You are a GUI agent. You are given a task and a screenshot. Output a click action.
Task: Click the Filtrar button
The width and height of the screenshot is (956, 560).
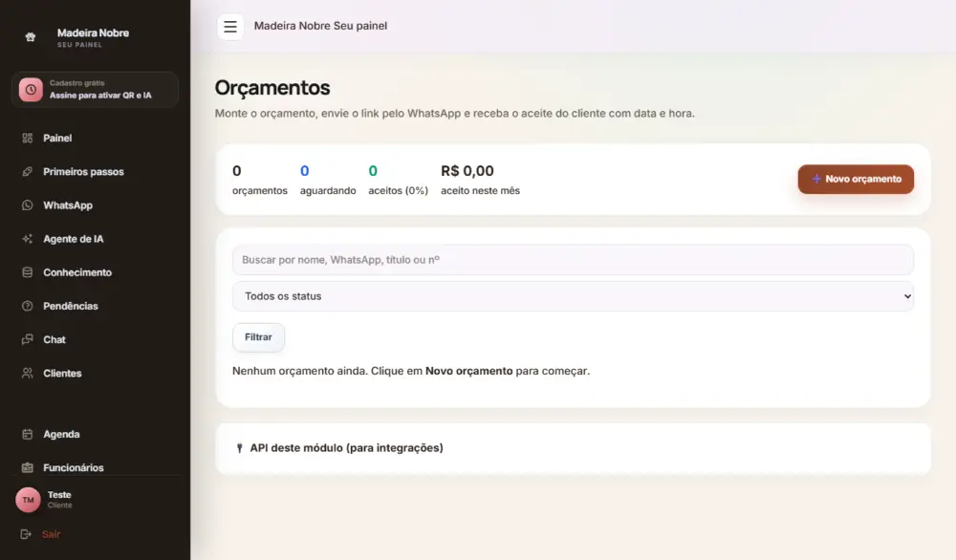click(x=258, y=337)
